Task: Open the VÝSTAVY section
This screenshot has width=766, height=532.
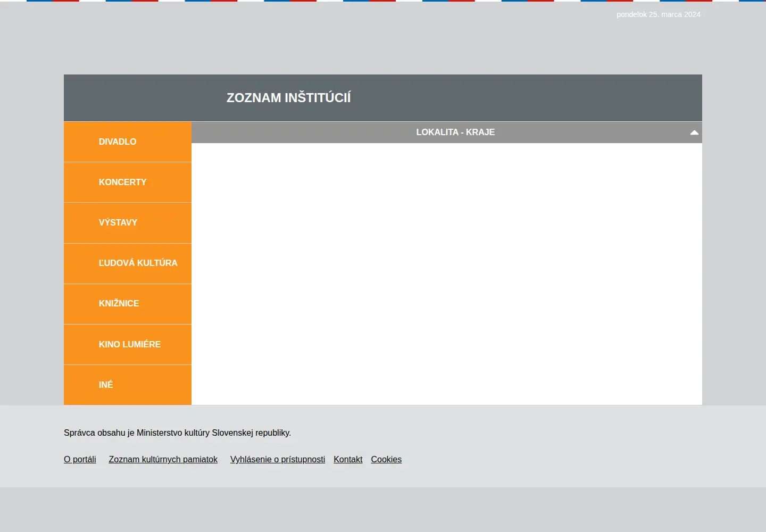Action: [128, 222]
